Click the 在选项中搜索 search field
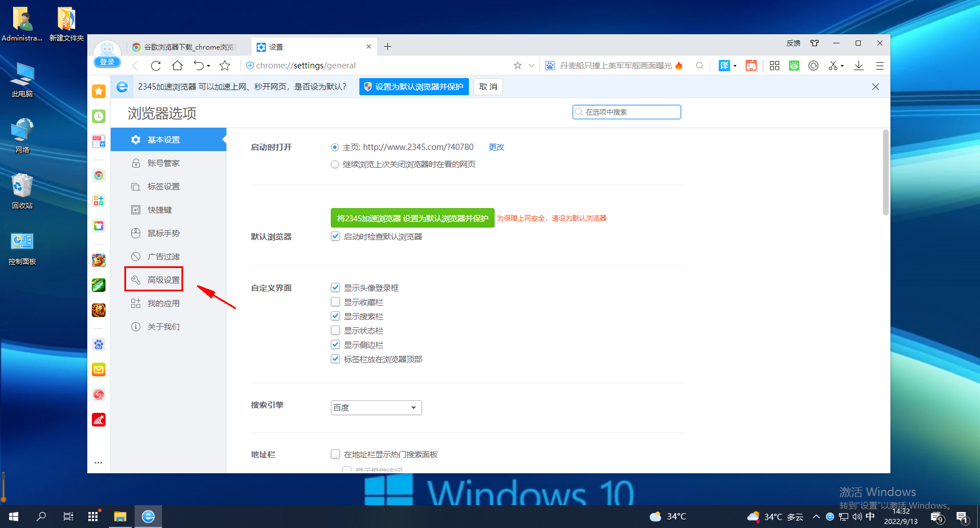 coord(627,112)
